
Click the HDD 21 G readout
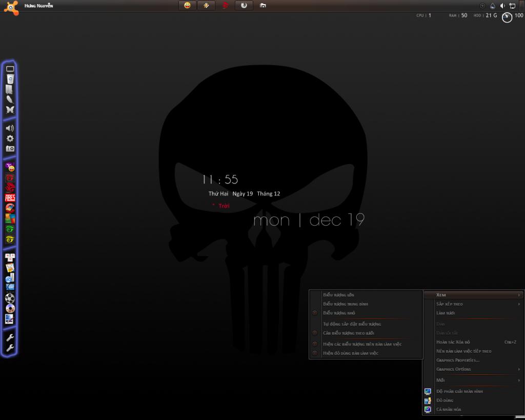click(485, 15)
